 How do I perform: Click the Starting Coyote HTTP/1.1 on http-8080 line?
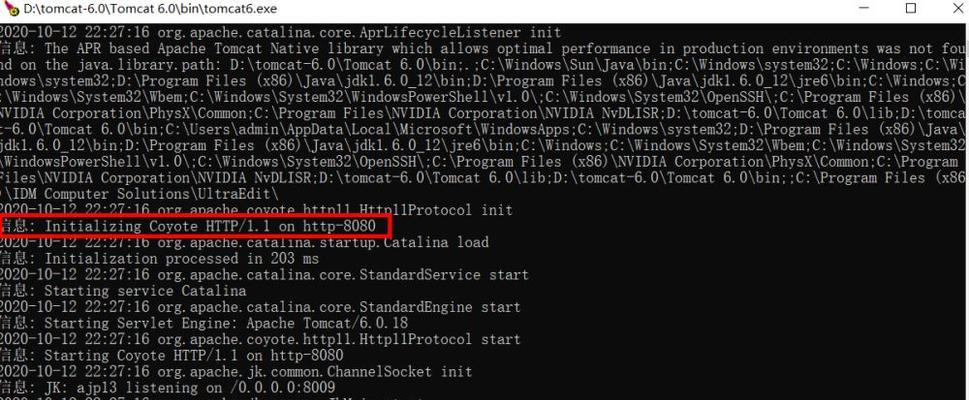coord(172,355)
